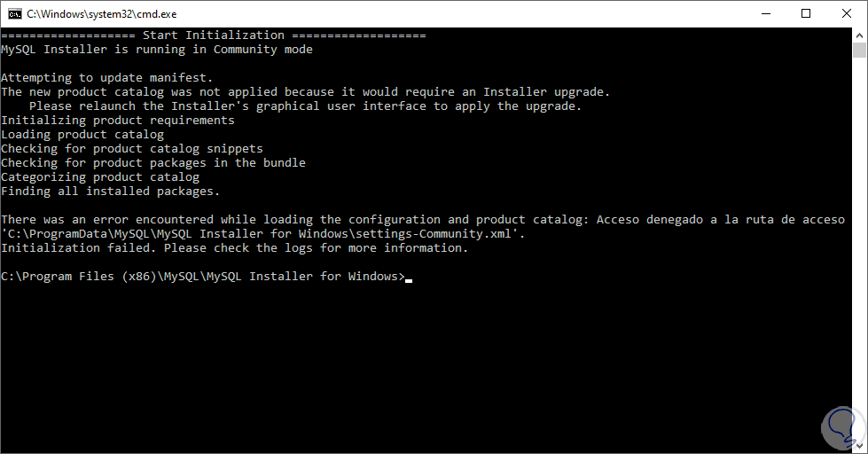Viewport: 868px width, 454px height.
Task: Click the "running in Community mode" line
Action: [156, 50]
